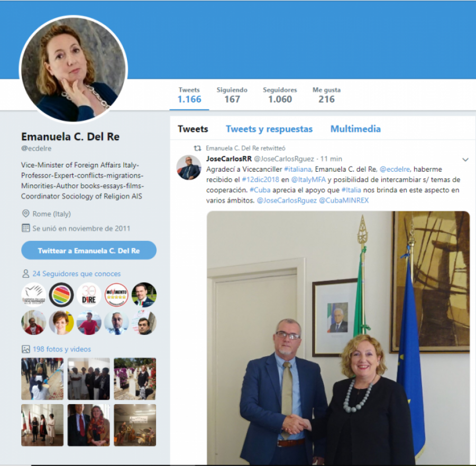
Task: Open the Me gusta 216 list
Action: tap(327, 95)
